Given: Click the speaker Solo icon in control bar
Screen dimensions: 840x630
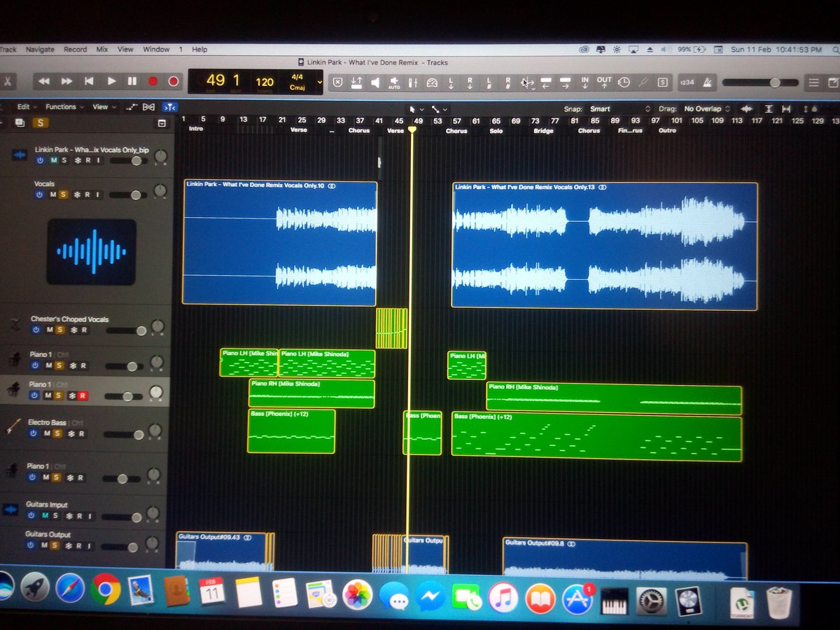Looking at the screenshot, I should 375,82.
